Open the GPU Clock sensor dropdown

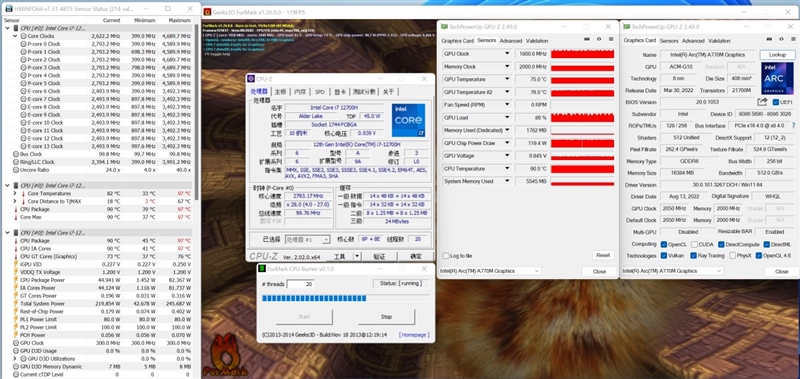click(x=507, y=54)
